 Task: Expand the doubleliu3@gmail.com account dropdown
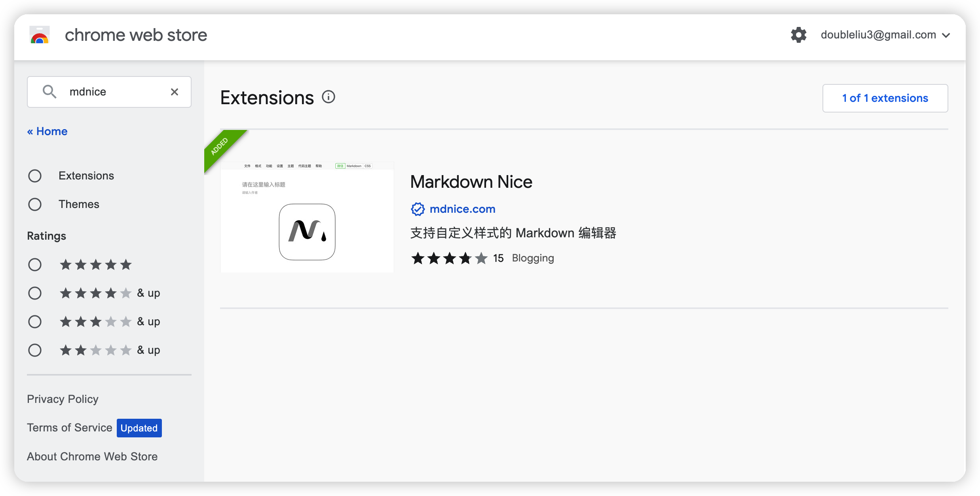pyautogui.click(x=946, y=35)
